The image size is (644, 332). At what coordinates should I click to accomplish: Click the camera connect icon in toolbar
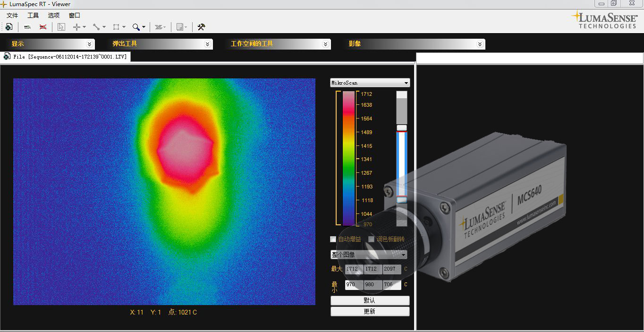pyautogui.click(x=28, y=27)
